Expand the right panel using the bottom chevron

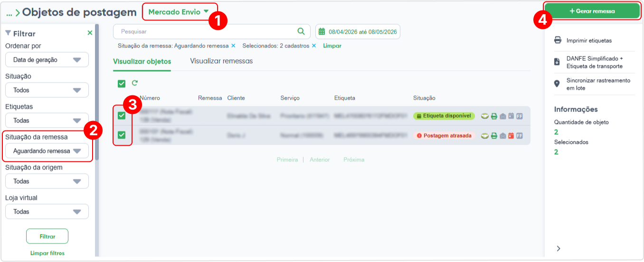pos(559,248)
